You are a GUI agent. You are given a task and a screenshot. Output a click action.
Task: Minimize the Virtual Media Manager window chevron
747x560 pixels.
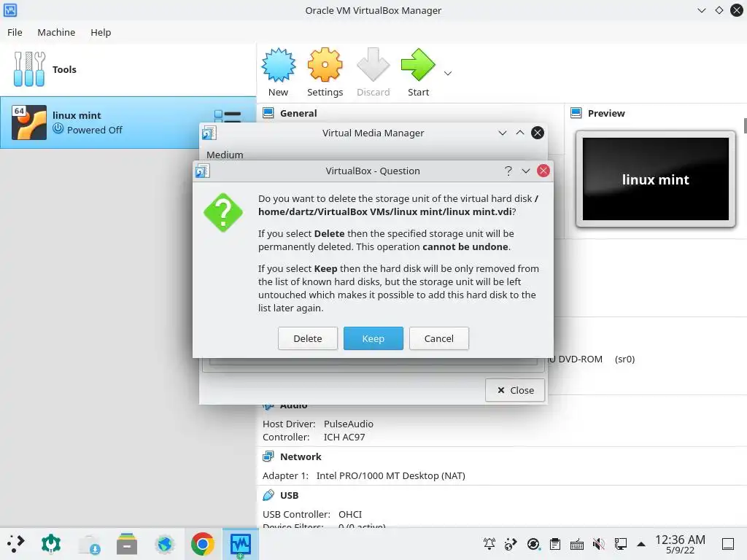[503, 133]
